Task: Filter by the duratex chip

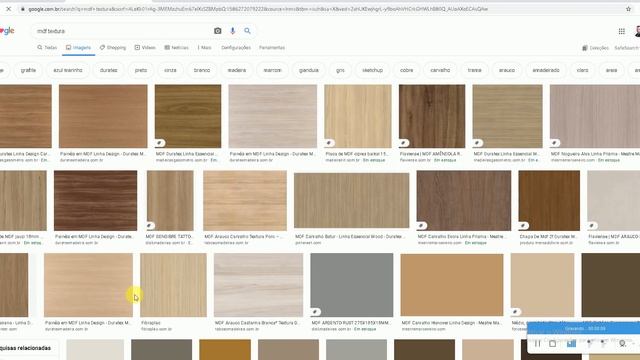Action: pyautogui.click(x=109, y=70)
